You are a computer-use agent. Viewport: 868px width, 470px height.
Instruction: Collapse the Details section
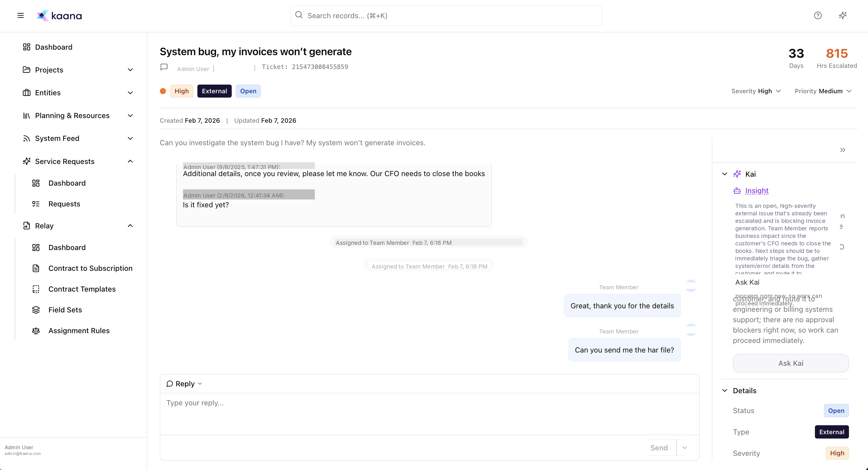725,390
